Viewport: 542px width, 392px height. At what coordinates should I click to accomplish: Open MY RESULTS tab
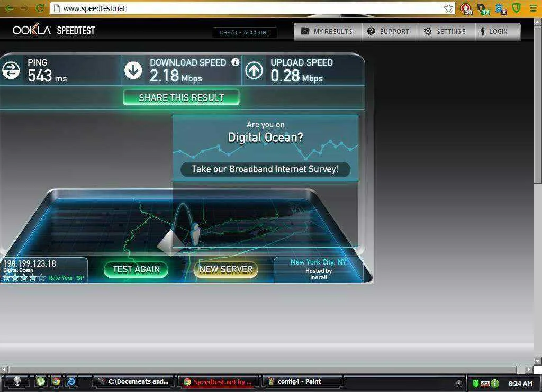328,31
